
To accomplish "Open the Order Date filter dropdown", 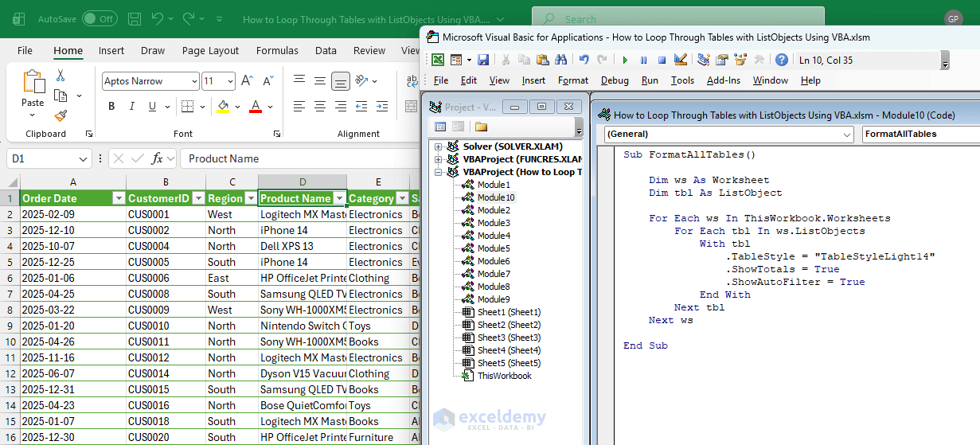I will tap(119, 198).
